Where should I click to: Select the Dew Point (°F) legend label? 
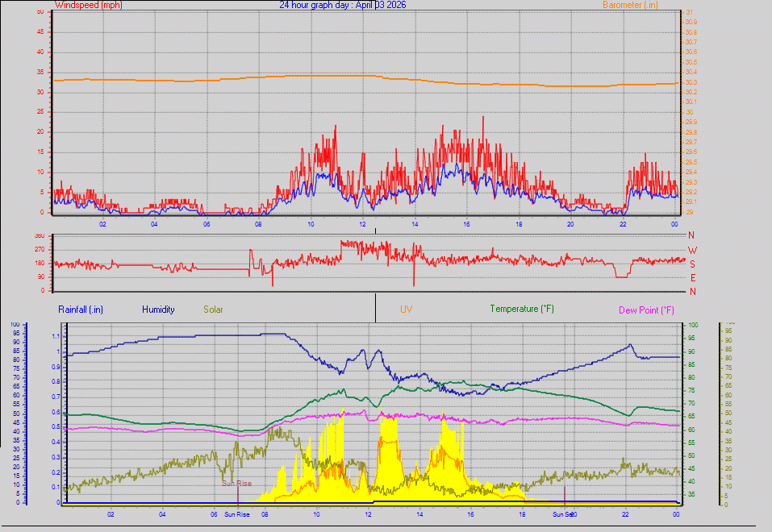point(647,310)
